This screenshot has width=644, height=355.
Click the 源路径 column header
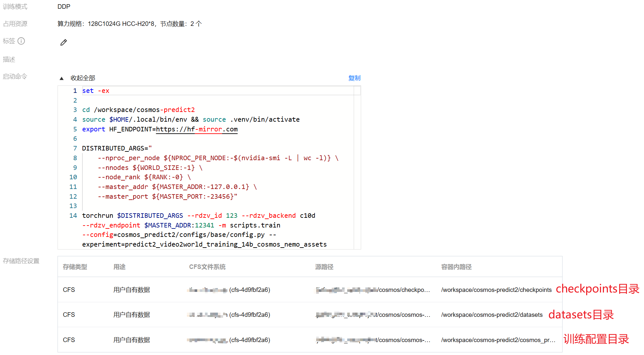click(324, 267)
